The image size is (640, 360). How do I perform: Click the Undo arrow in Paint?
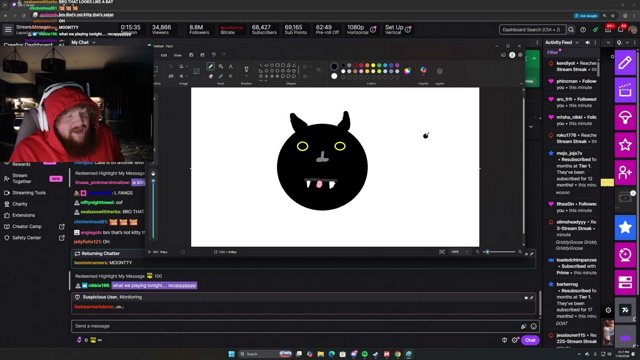(213, 55)
